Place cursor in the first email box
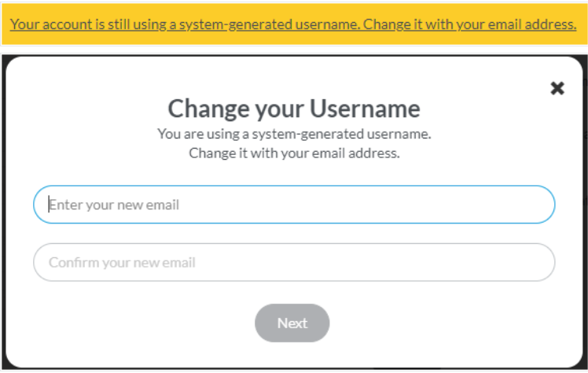 tap(294, 205)
